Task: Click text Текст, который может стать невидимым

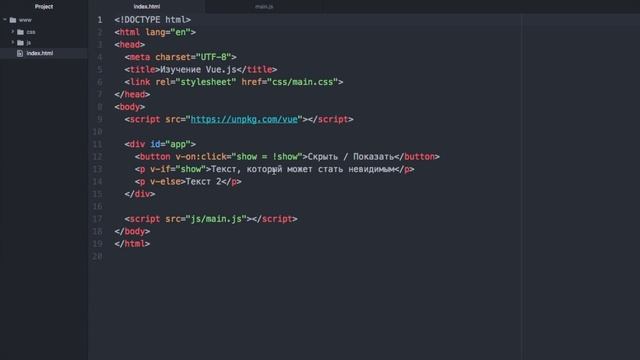Action: coord(303,169)
